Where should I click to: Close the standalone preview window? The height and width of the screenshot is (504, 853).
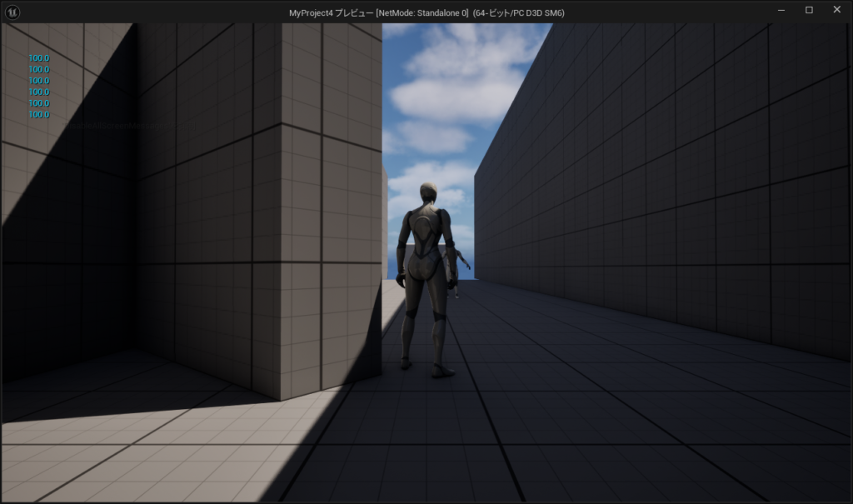836,11
